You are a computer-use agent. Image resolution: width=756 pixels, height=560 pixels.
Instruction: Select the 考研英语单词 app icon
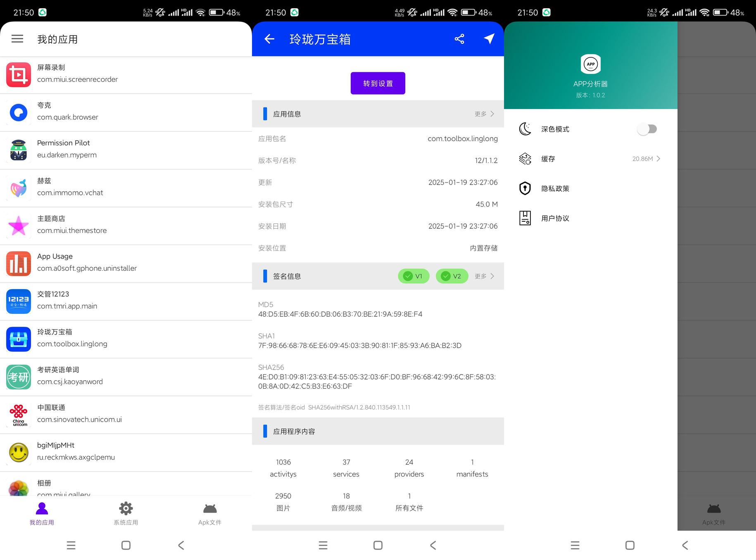pyautogui.click(x=19, y=377)
